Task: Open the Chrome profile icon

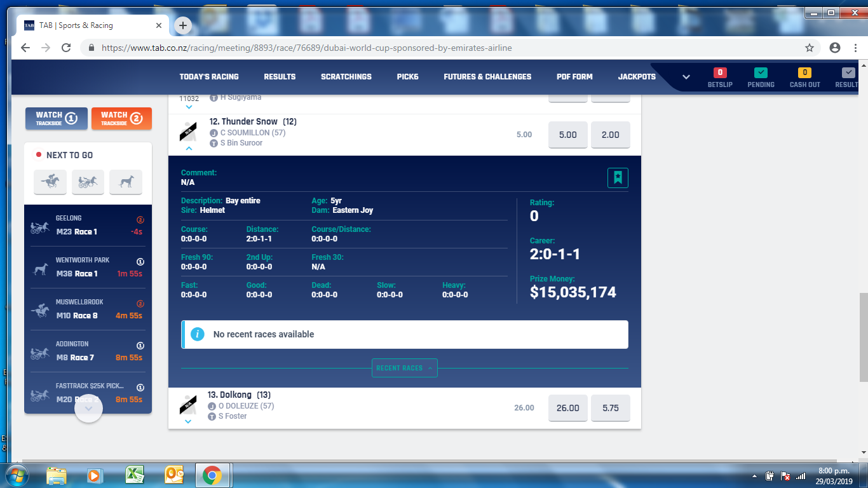Action: click(x=835, y=48)
